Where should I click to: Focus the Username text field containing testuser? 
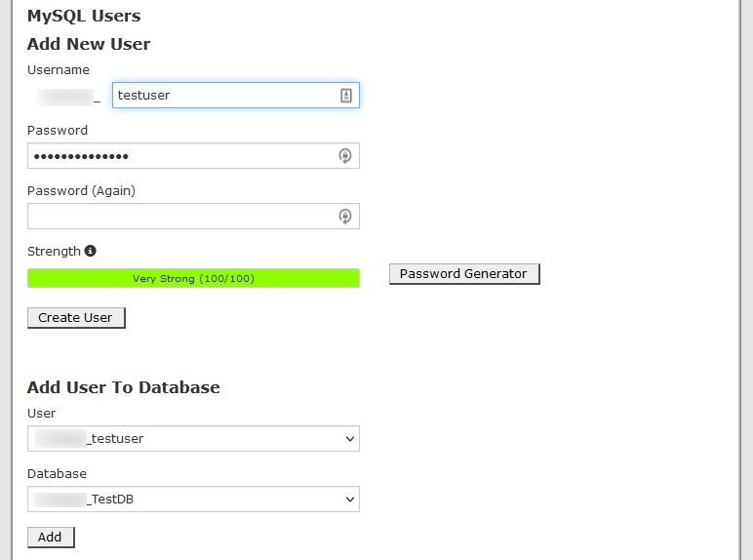click(224, 96)
